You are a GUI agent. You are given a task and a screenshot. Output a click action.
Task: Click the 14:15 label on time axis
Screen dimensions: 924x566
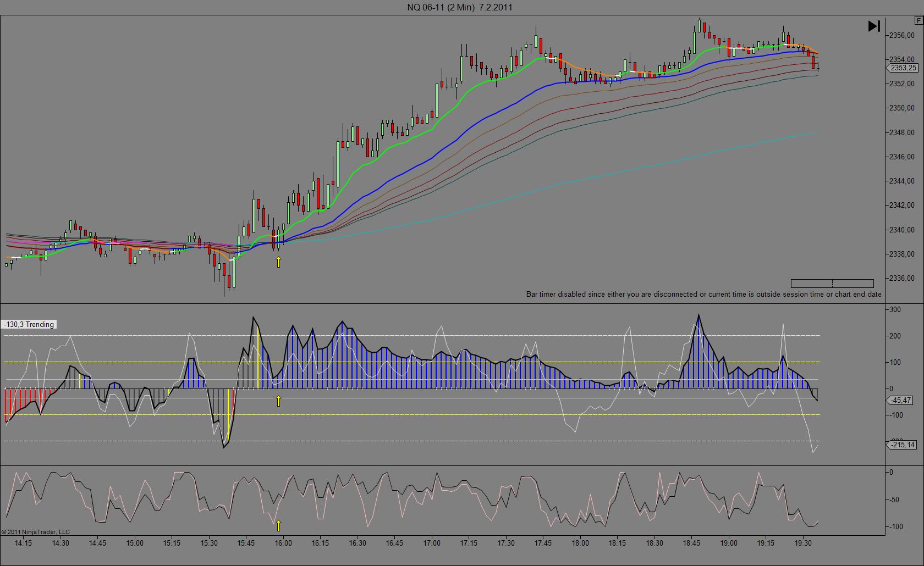pos(23,543)
